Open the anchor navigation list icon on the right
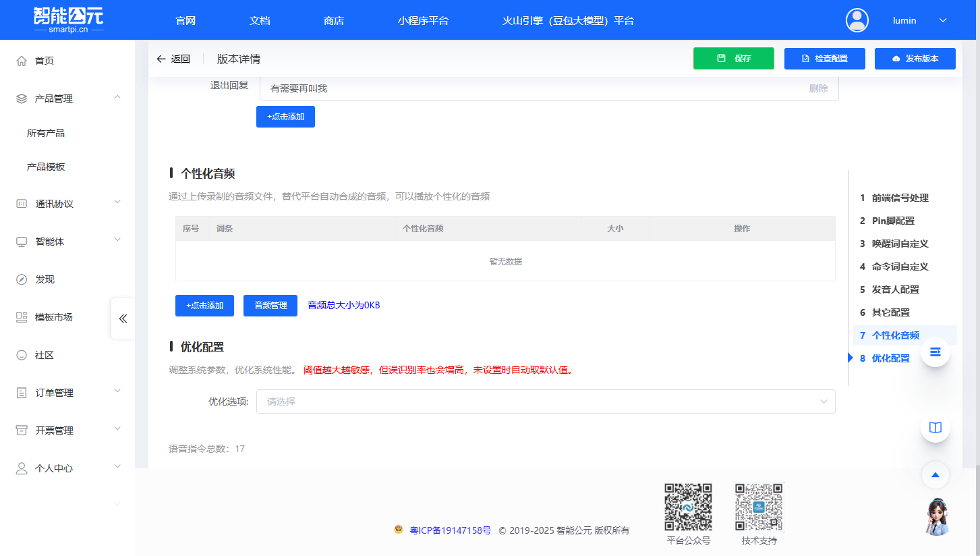This screenshot has width=980, height=556. pyautogui.click(x=935, y=352)
